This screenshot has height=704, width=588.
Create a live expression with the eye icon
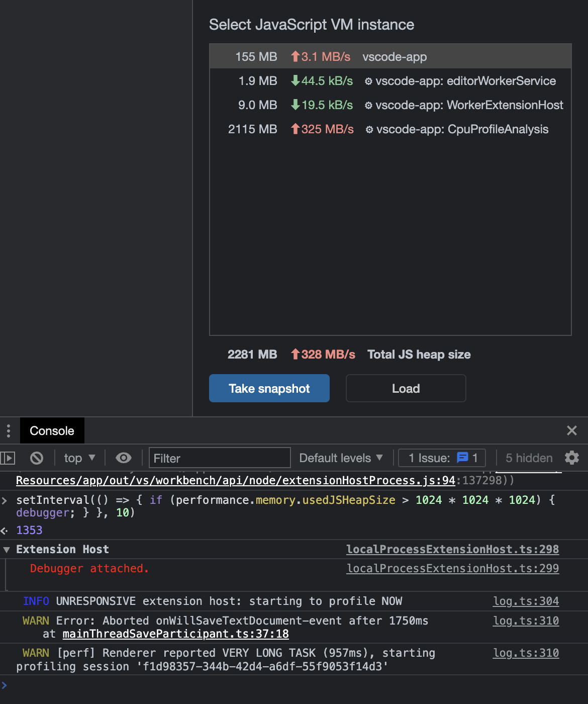[x=123, y=458]
